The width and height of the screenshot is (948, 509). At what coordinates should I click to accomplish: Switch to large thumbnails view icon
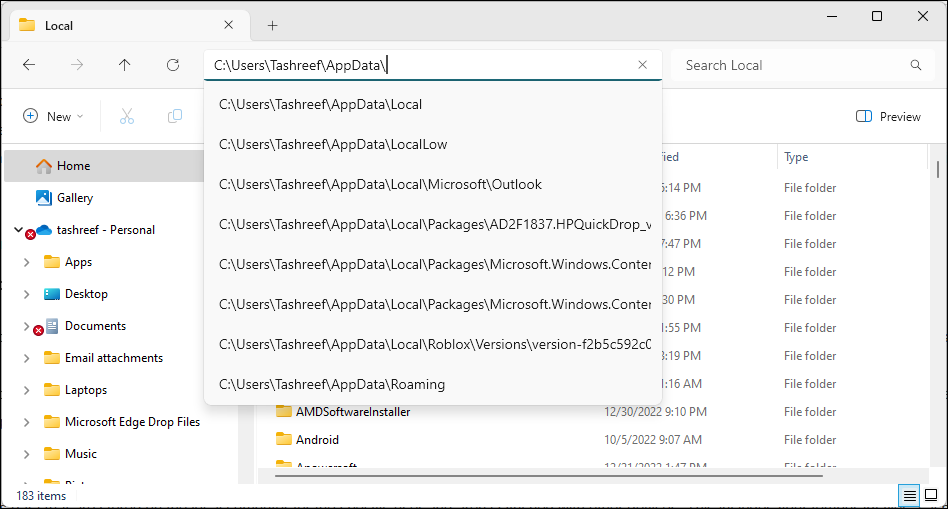931,496
